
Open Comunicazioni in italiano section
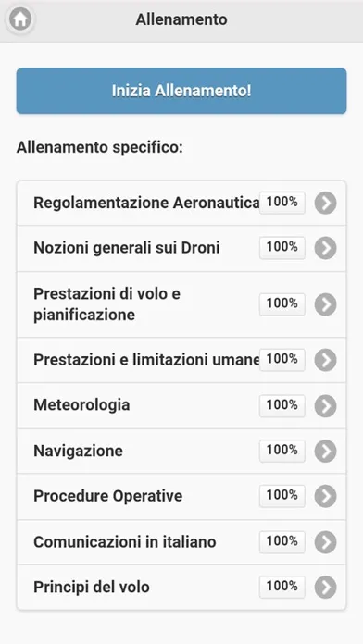click(x=181, y=542)
